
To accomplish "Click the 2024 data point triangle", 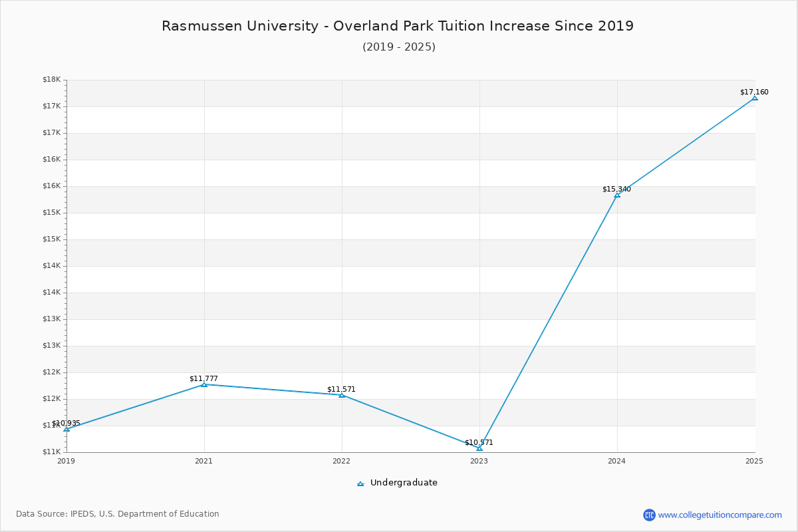I will pos(617,195).
